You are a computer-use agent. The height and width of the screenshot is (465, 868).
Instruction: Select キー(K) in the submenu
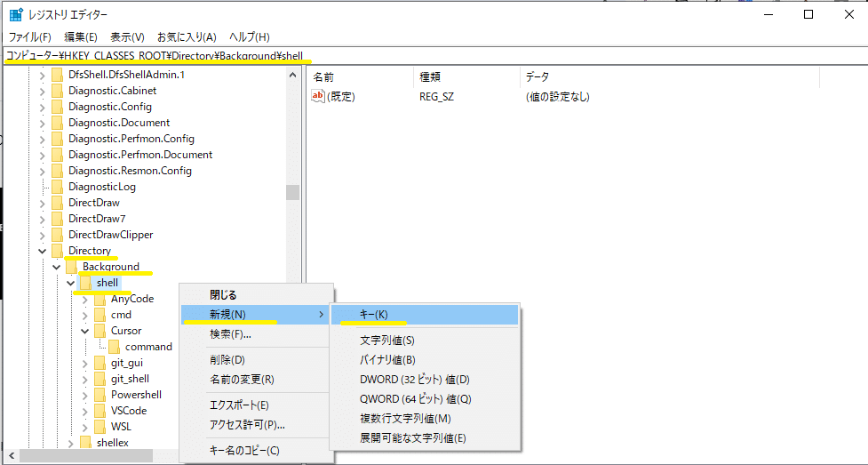pos(425,314)
